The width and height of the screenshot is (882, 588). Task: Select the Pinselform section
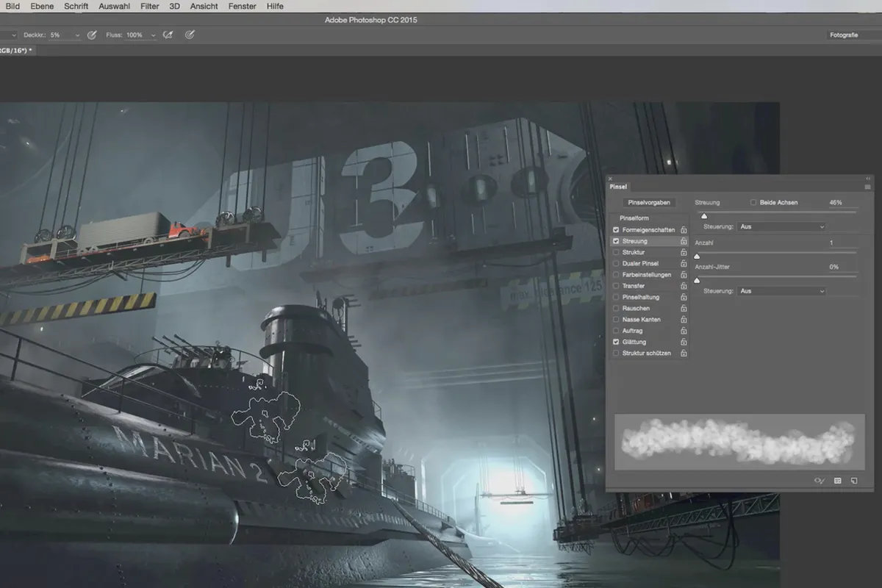pos(634,218)
